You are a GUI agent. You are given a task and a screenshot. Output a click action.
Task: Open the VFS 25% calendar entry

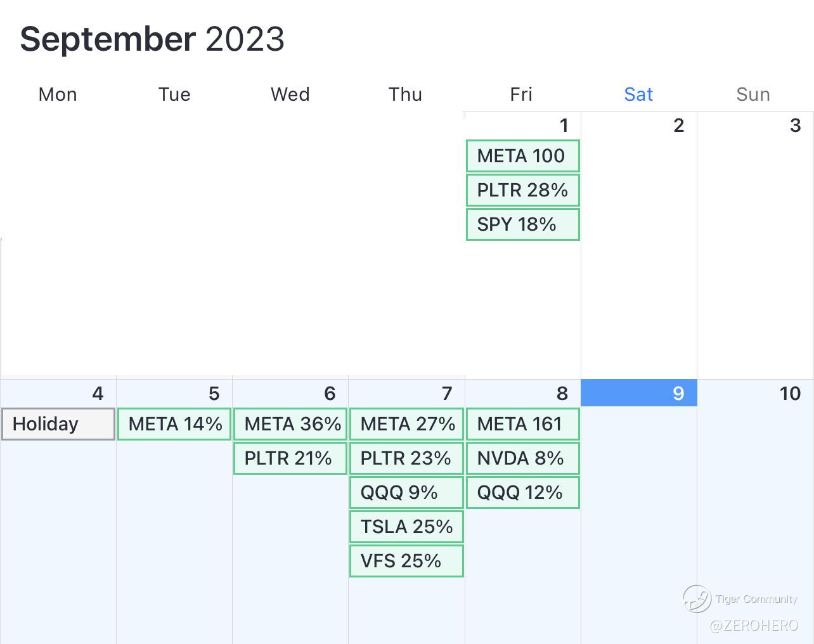406,561
